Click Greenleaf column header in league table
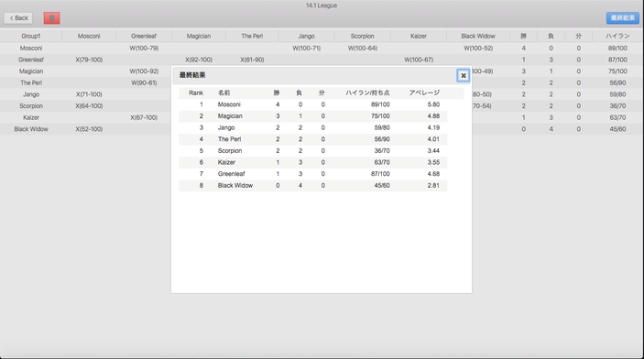The height and width of the screenshot is (359, 644). pyautogui.click(x=144, y=36)
